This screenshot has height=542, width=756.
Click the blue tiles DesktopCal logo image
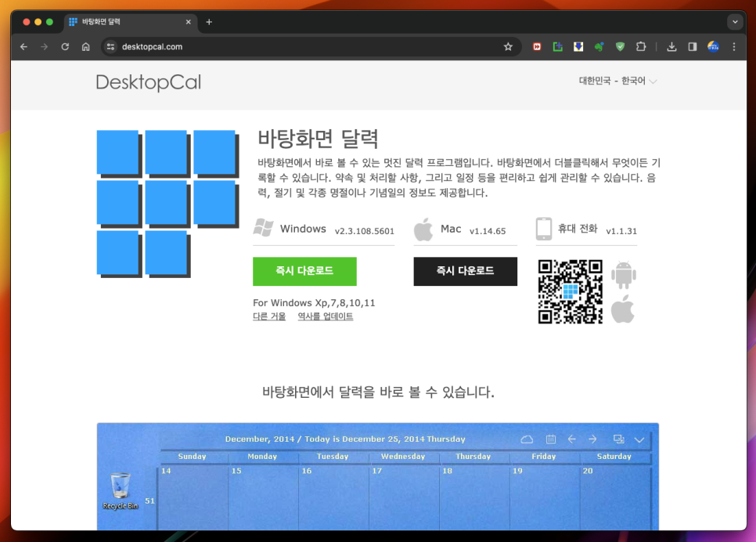pyautogui.click(x=167, y=204)
